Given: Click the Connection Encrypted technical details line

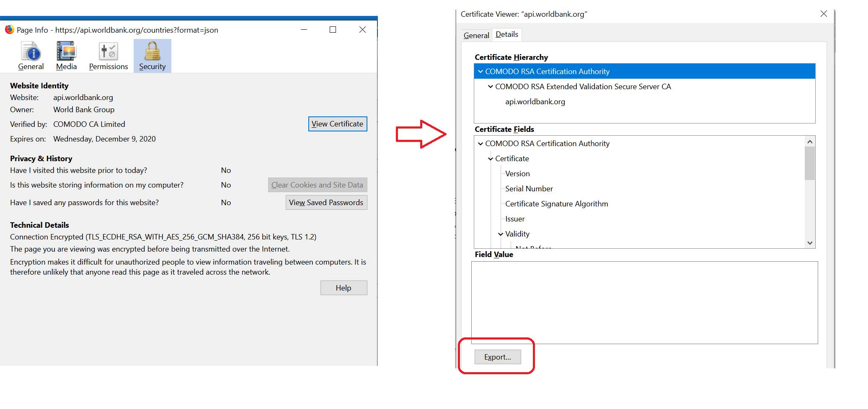Looking at the screenshot, I should click(163, 237).
